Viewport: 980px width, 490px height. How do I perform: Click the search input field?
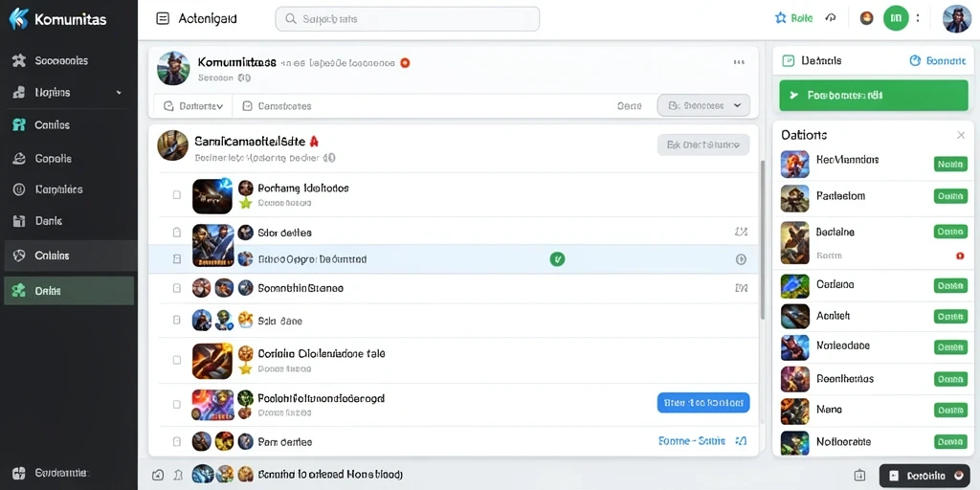408,19
